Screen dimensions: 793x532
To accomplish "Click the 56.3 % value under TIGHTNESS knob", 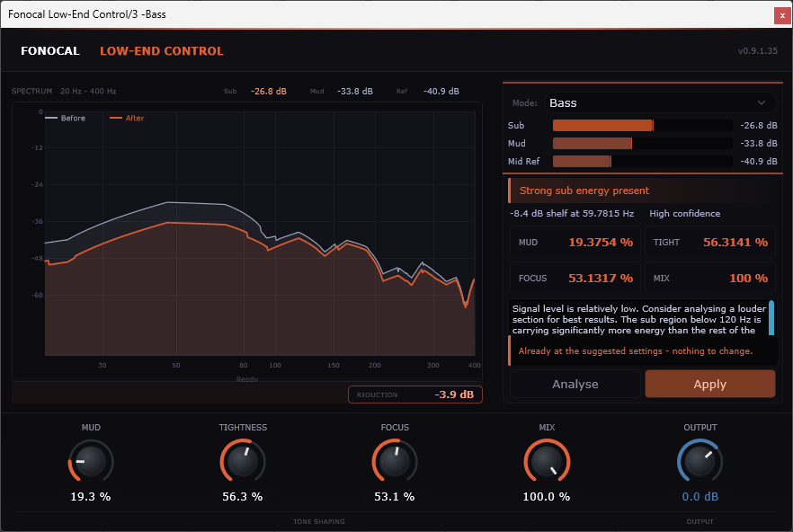I will [x=243, y=497].
